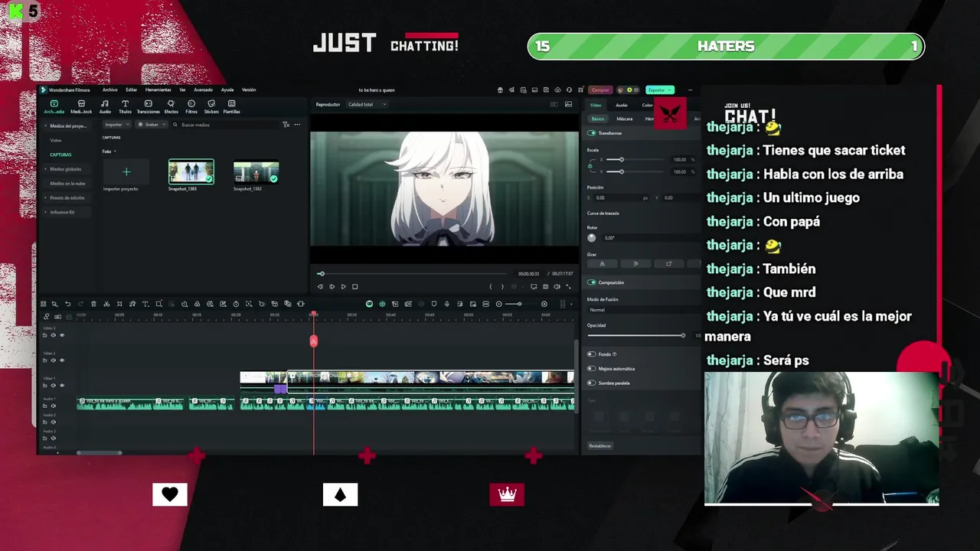Screen dimensions: 980x551
Task: Select the Snapshot_1383 thumbnail
Action: point(191,172)
